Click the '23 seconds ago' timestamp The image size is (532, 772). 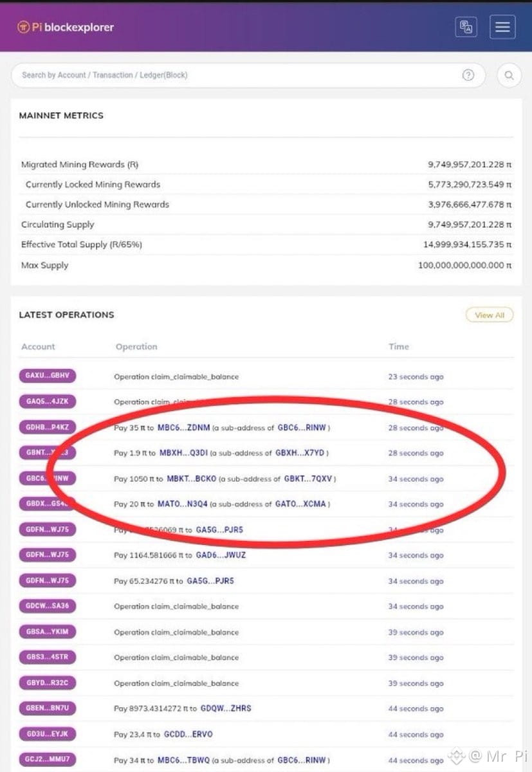416,377
